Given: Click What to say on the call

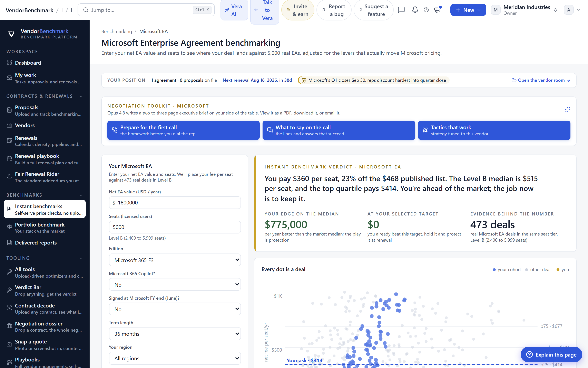Looking at the screenshot, I should pyautogui.click(x=339, y=130).
